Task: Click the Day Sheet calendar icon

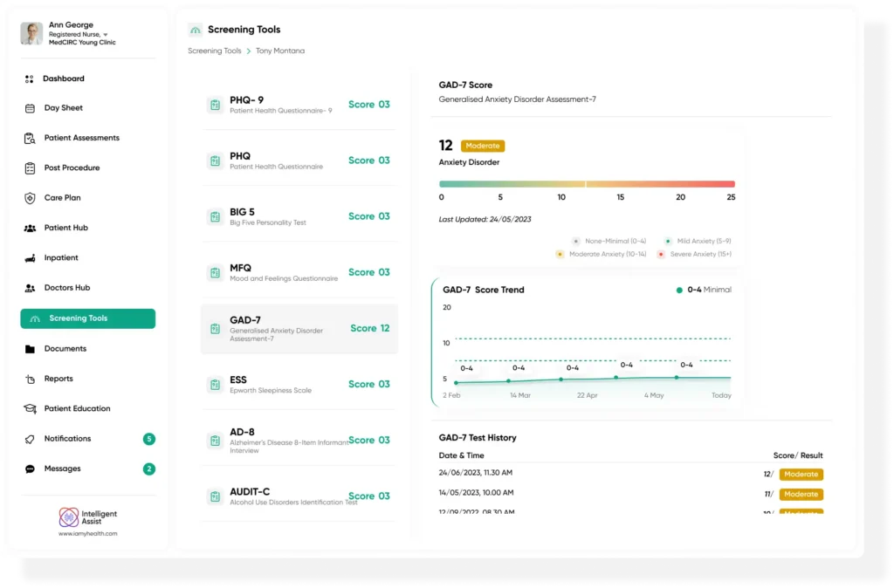Action: (x=30, y=108)
